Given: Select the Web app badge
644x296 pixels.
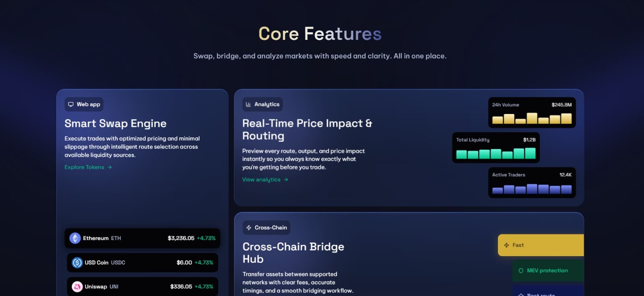Looking at the screenshot, I should click(x=84, y=104).
